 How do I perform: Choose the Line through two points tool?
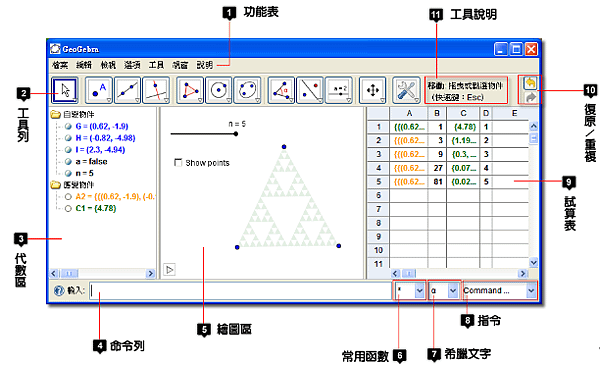127,90
